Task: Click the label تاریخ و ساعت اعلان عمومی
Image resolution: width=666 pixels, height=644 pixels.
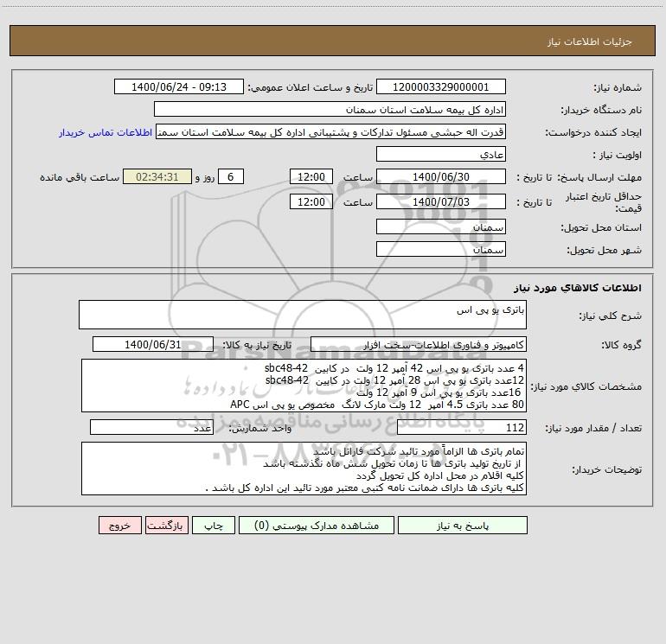Action: click(310, 88)
